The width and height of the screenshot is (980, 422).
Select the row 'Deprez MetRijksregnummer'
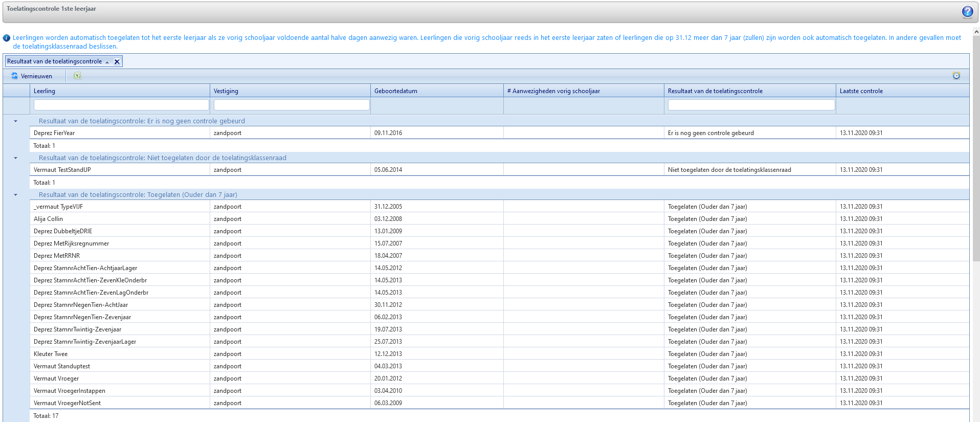coord(499,243)
